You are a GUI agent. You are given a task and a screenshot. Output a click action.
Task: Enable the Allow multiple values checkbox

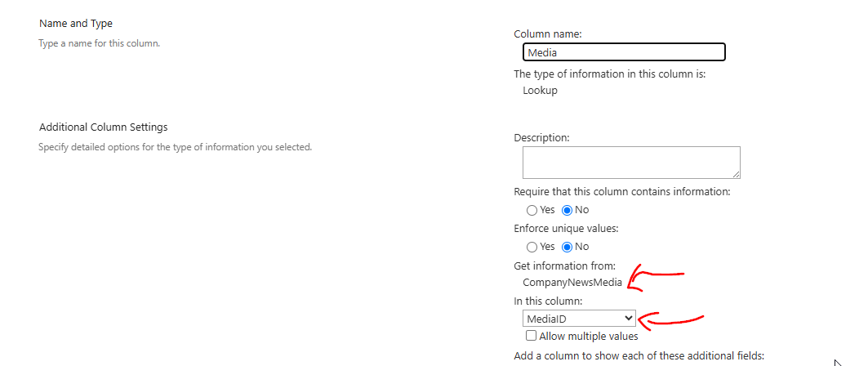coord(532,336)
